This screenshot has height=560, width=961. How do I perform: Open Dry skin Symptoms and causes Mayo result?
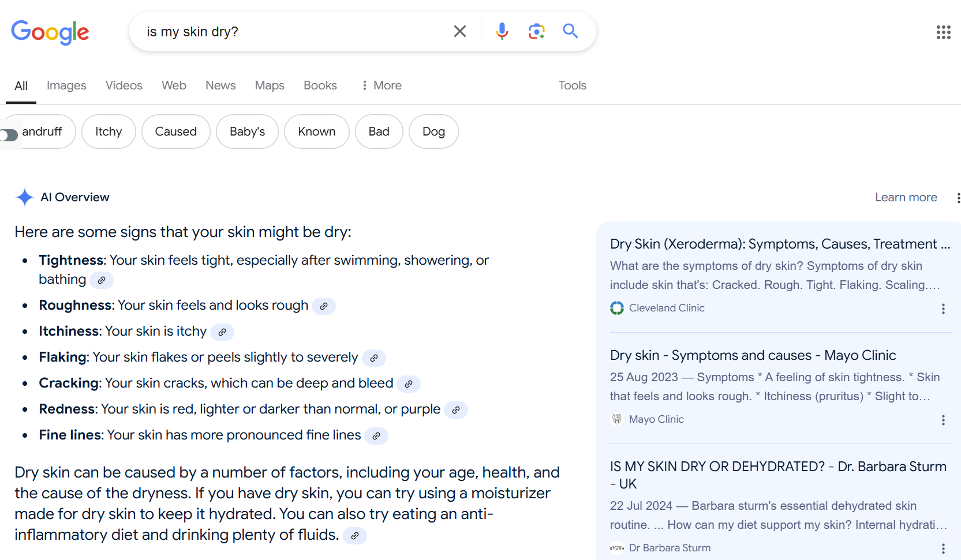pyautogui.click(x=753, y=355)
